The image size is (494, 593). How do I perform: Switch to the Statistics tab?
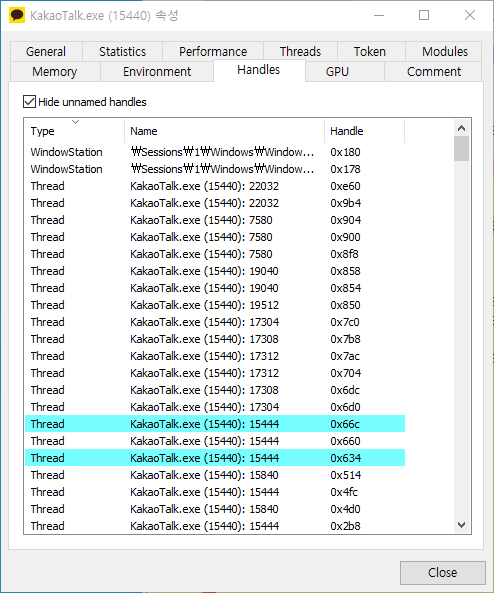(123, 51)
